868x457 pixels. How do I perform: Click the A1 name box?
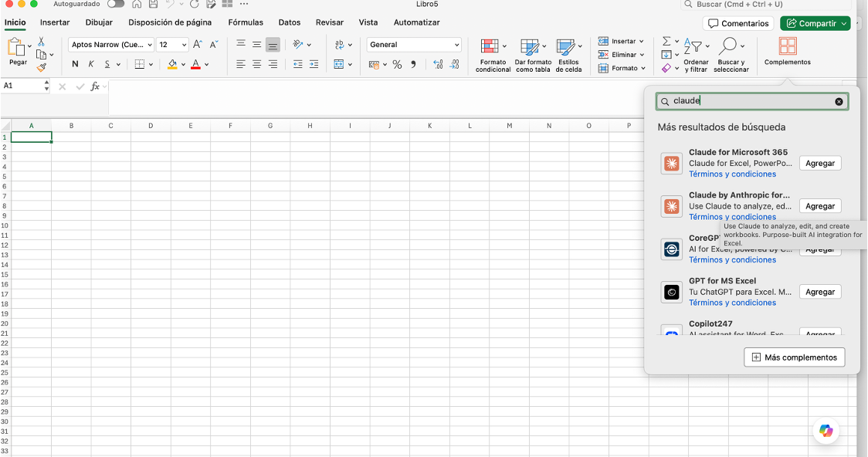22,86
